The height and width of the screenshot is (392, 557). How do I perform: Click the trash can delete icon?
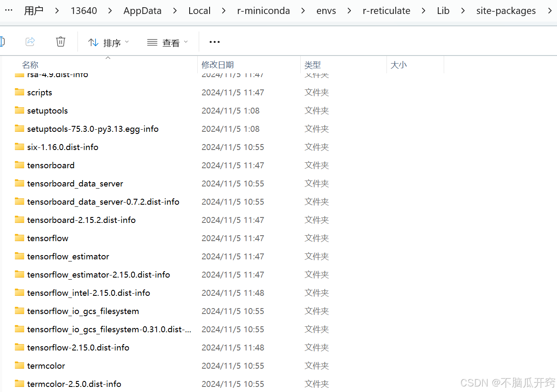coord(61,42)
